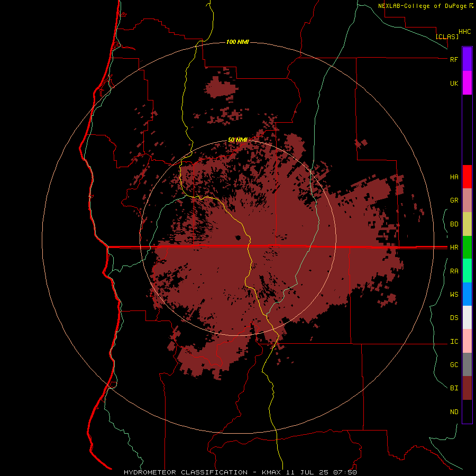Viewport: 476px width, 476px height.
Task: Click the BD legend label
Action: [454, 224]
